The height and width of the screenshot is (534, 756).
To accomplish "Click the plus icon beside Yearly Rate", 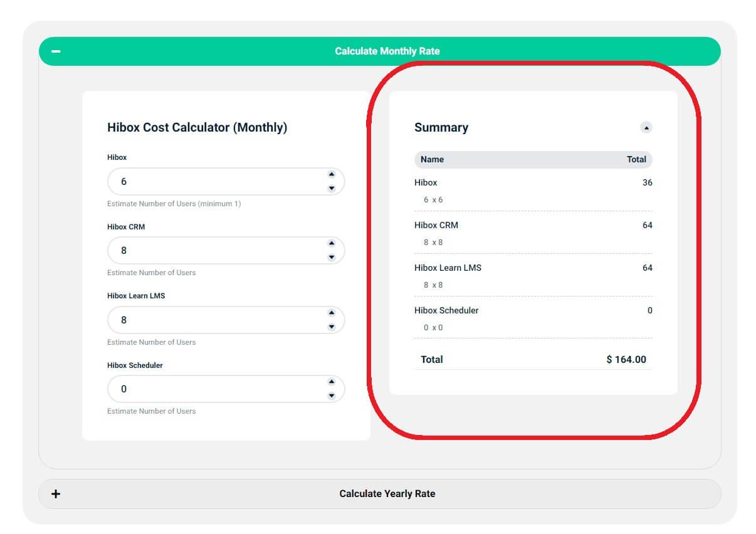I will click(56, 494).
